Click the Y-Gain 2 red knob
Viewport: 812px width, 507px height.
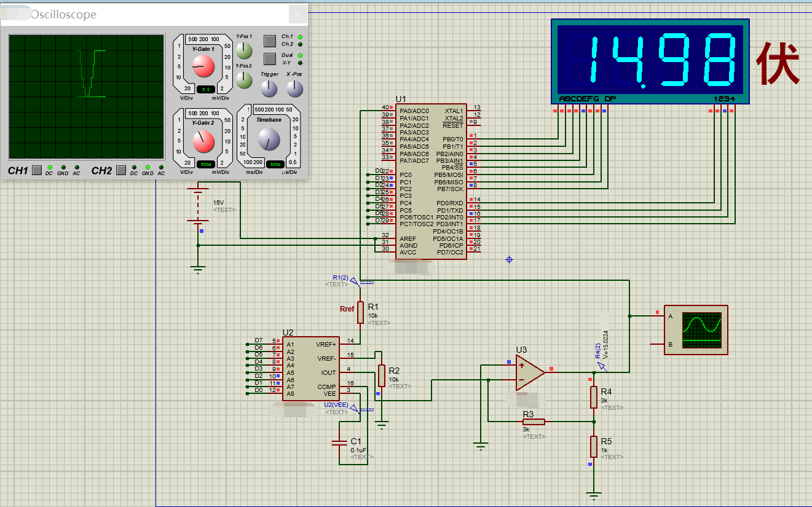(x=203, y=142)
